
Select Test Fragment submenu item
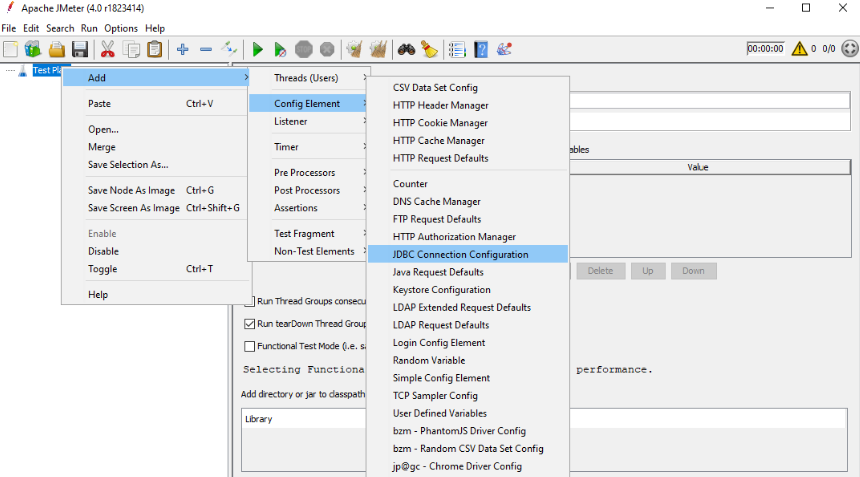coord(309,234)
